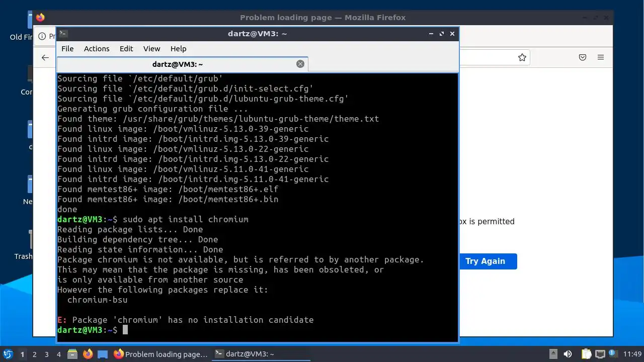Open the removable media eject tray icon
644x362 pixels.
553,354
